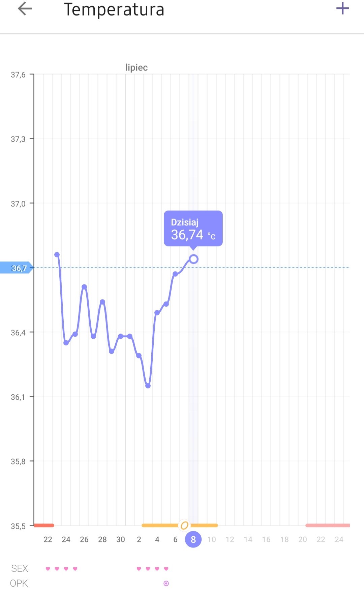Tap the pink predicted period bar

(328, 525)
